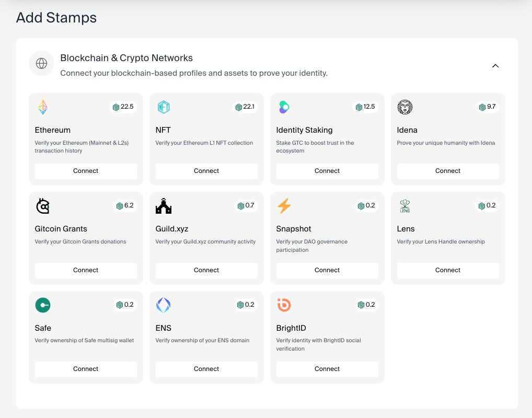Click the 9.7 score badge on Idena
The height and width of the screenshot is (418, 532).
(x=488, y=107)
